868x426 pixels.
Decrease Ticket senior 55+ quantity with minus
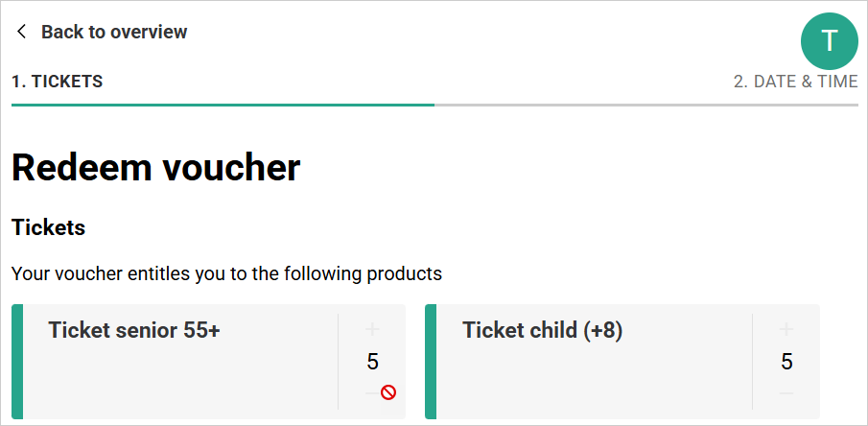pos(372,393)
